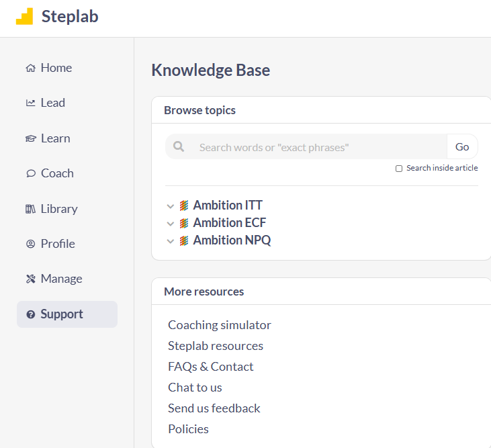The height and width of the screenshot is (448, 491).
Task: Click the Send us feedback link
Action: pyautogui.click(x=214, y=408)
